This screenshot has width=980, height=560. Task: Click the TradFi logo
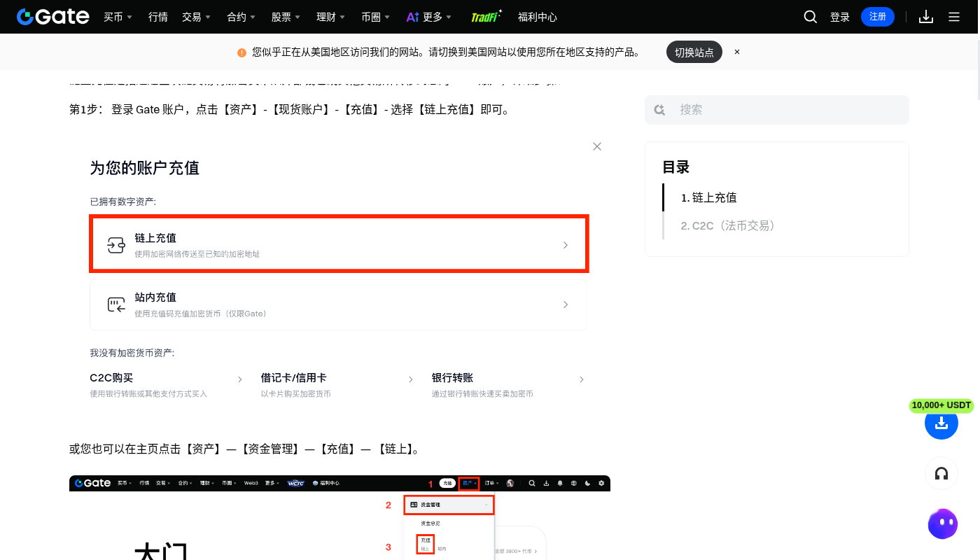click(486, 17)
